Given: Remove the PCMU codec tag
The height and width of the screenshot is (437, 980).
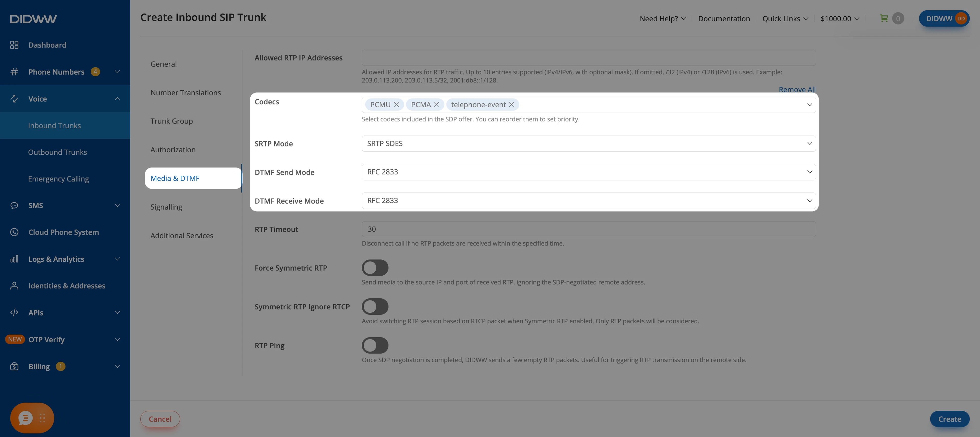Looking at the screenshot, I should click(396, 104).
